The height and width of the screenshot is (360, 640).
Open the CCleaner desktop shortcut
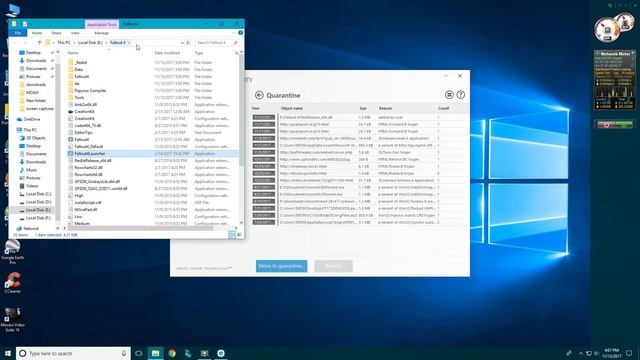13,283
